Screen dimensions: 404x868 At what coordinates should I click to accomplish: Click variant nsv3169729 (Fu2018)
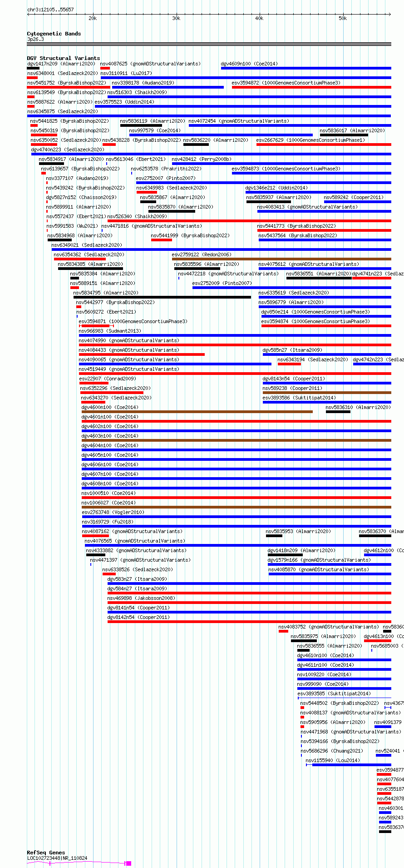click(108, 522)
